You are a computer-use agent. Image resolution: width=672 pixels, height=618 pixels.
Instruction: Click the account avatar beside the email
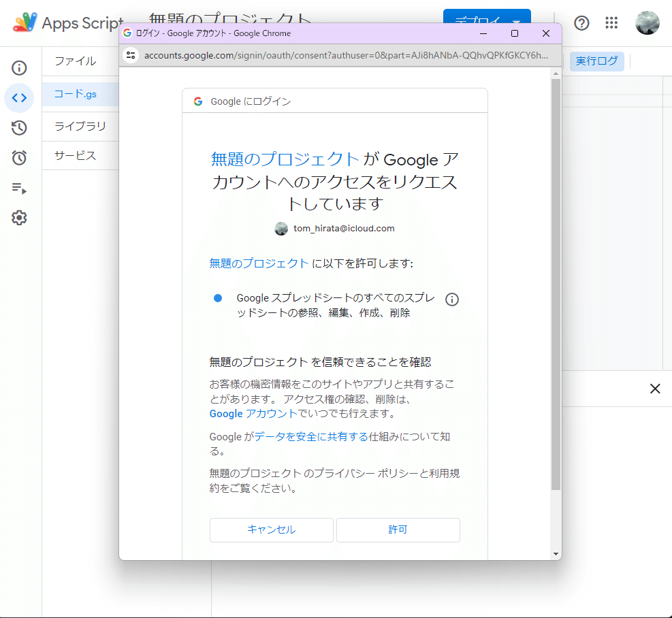tap(281, 229)
